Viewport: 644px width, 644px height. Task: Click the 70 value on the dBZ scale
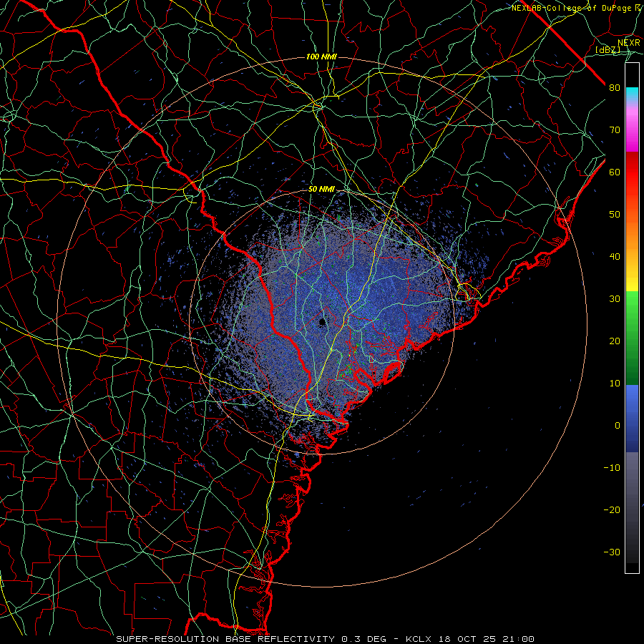(615, 130)
